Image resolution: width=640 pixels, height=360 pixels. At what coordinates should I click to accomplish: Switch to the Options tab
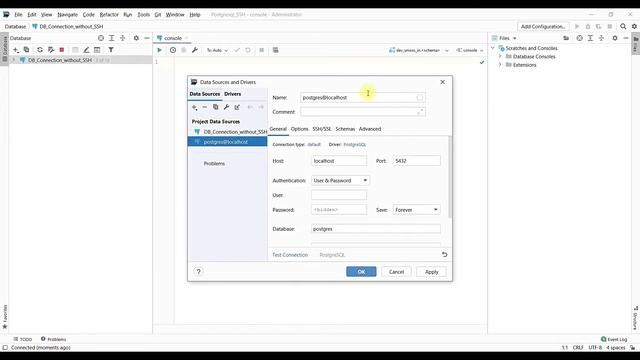(x=299, y=129)
